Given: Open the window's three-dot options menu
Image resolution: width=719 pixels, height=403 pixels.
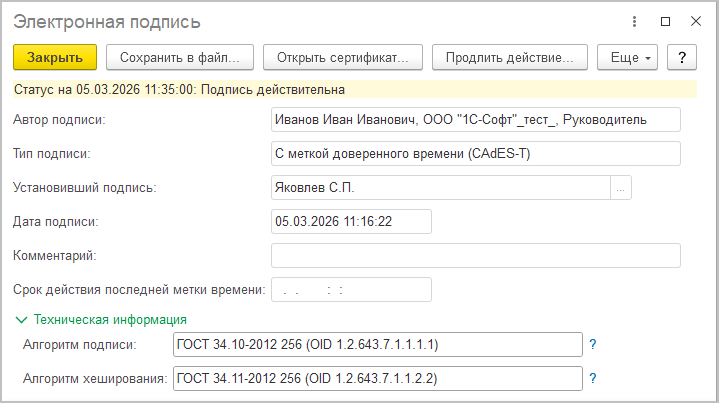Looking at the screenshot, I should pos(635,21).
